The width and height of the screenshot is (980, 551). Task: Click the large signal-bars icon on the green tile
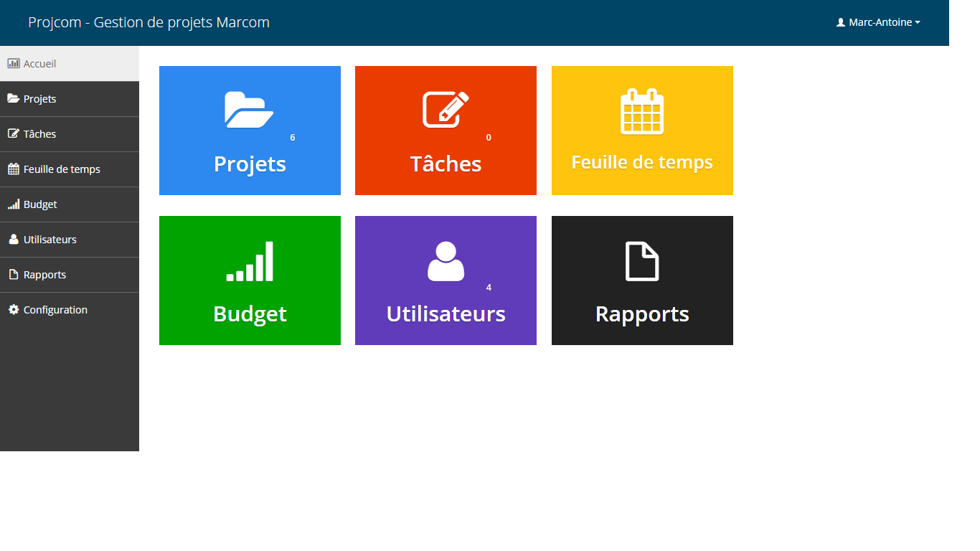250,261
